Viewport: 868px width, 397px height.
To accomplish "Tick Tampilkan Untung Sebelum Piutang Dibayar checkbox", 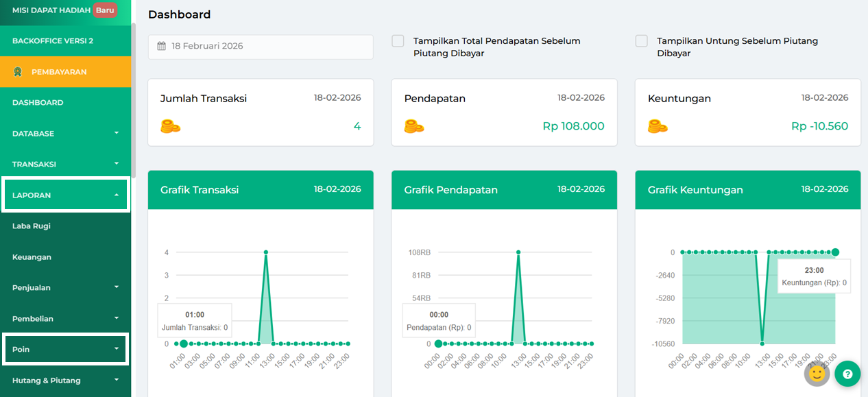I will 641,41.
